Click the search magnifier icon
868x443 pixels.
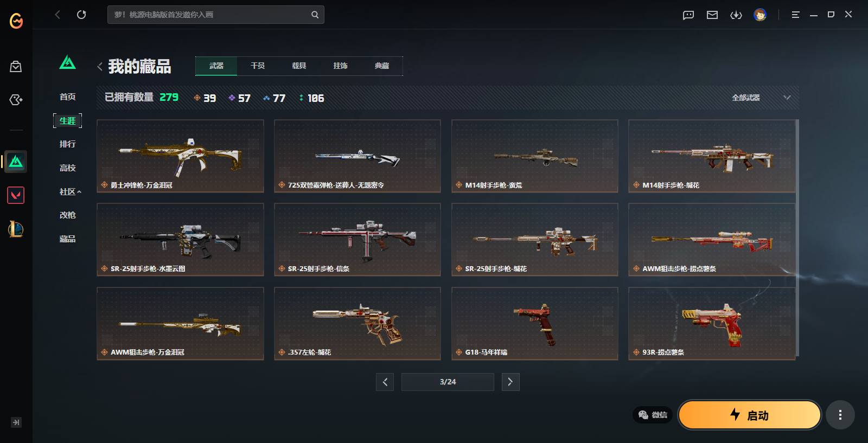click(315, 15)
